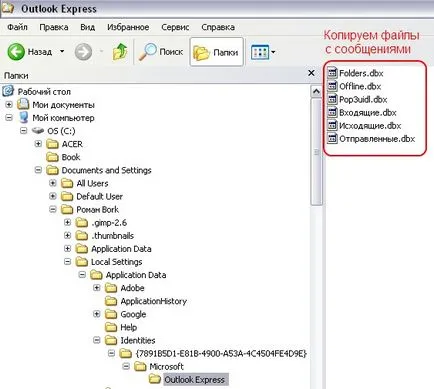
Task: Click the Microsoft folder icon
Action: (x=140, y=366)
